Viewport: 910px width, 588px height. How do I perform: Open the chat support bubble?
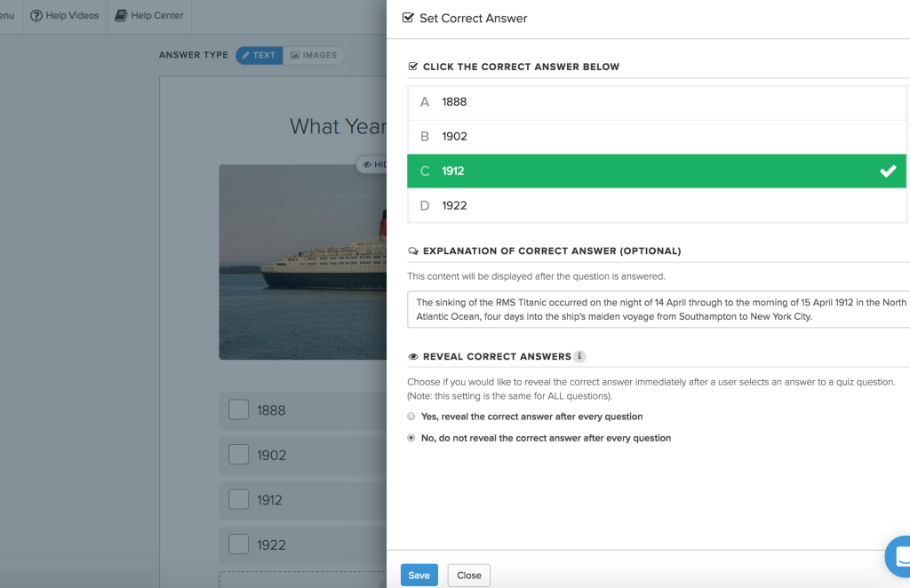coord(898,556)
